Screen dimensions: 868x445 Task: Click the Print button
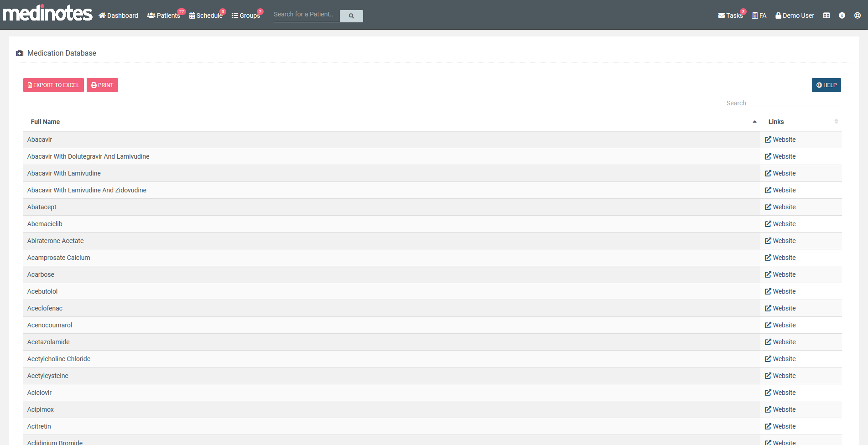pos(102,85)
